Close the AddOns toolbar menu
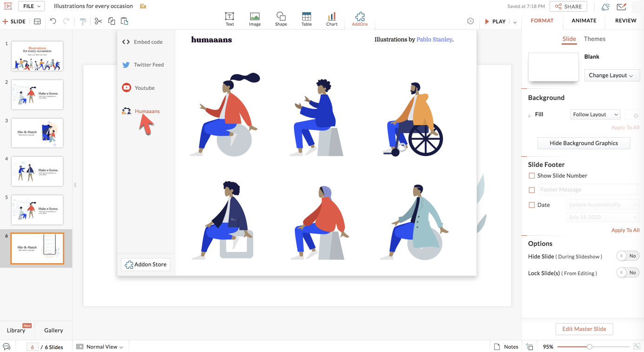The width and height of the screenshot is (644, 352). coord(359,19)
